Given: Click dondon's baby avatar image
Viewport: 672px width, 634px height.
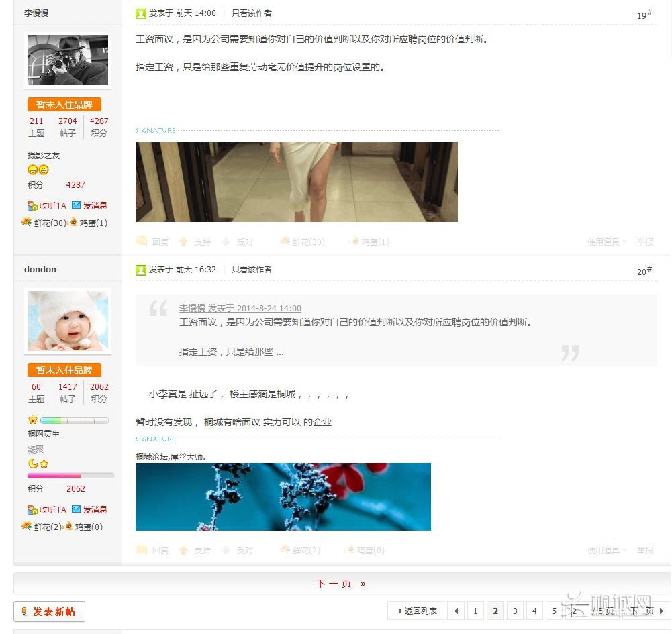Looking at the screenshot, I should coord(68,321).
